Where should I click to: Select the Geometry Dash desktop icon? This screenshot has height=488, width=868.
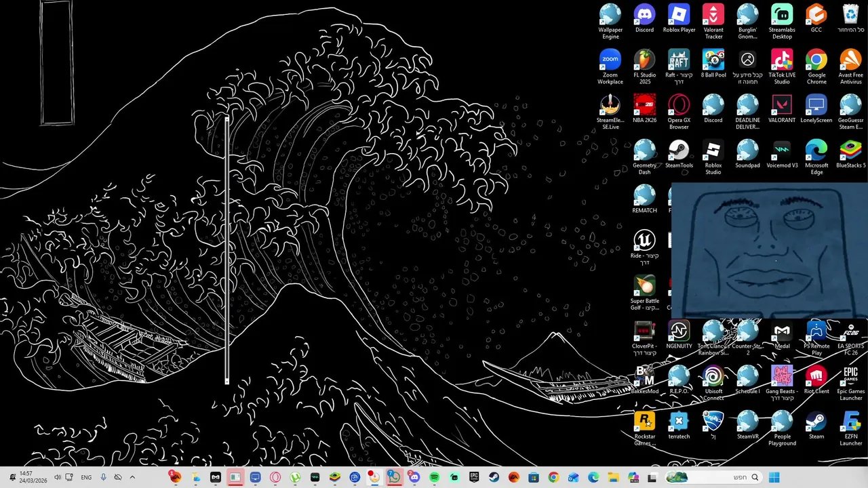tap(644, 157)
